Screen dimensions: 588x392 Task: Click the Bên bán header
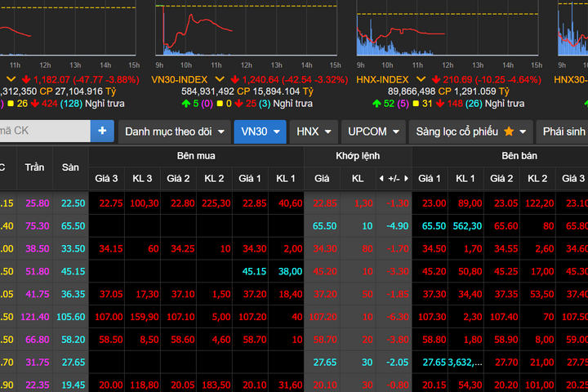click(519, 156)
